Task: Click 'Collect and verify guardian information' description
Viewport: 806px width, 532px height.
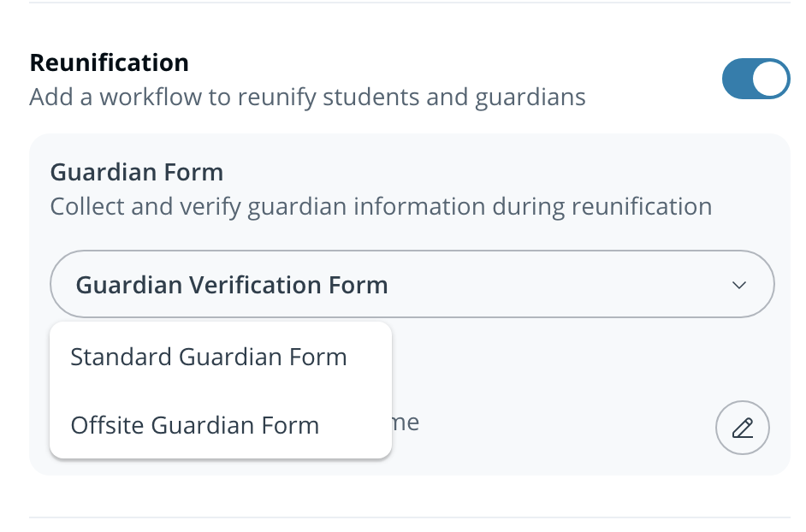Action: [381, 206]
